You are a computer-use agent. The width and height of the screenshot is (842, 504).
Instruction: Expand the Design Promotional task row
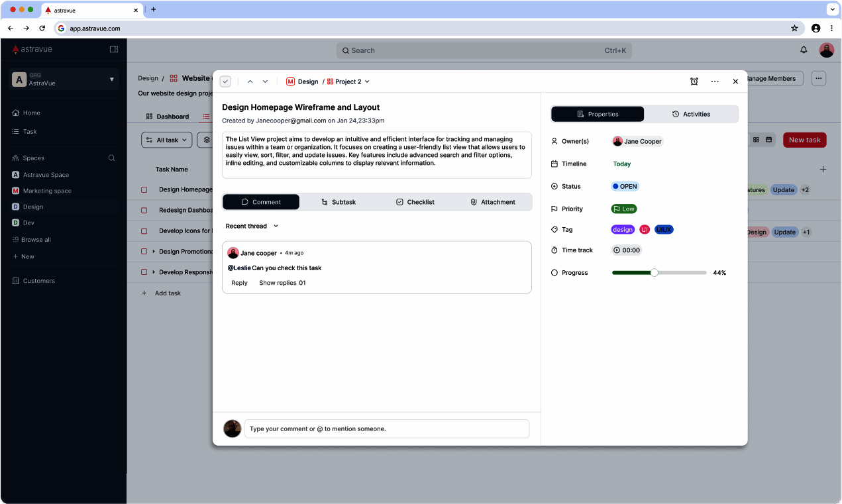(x=154, y=252)
